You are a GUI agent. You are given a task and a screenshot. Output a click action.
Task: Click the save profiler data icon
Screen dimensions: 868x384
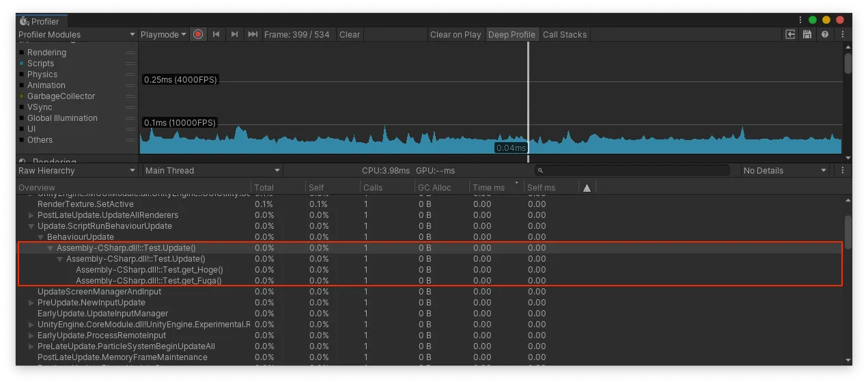click(x=807, y=34)
